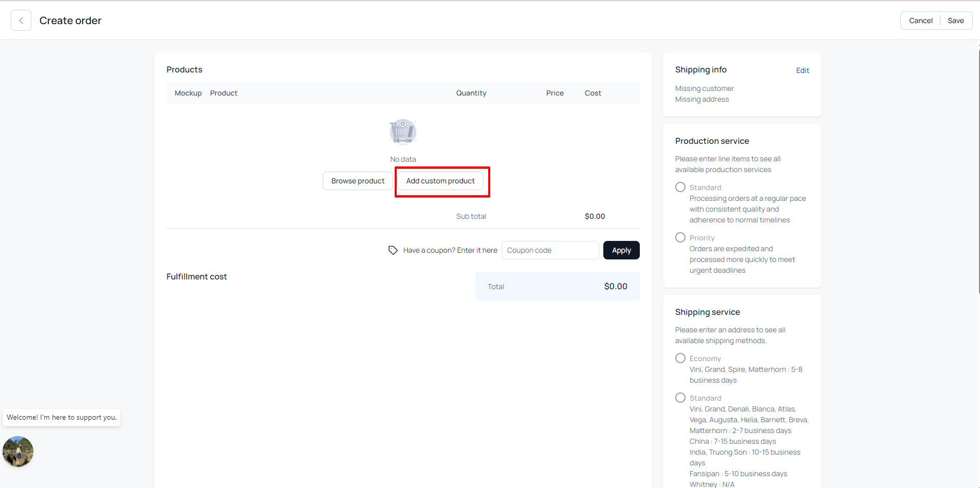Click the back arrow button
Image resolution: width=980 pixels, height=488 pixels.
pyautogui.click(x=21, y=21)
